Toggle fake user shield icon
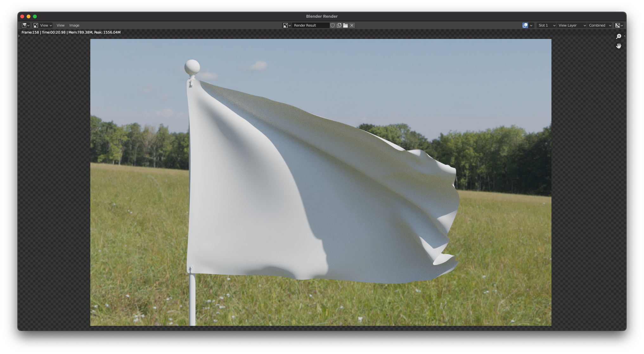Viewport: 644px width, 354px height. (332, 25)
